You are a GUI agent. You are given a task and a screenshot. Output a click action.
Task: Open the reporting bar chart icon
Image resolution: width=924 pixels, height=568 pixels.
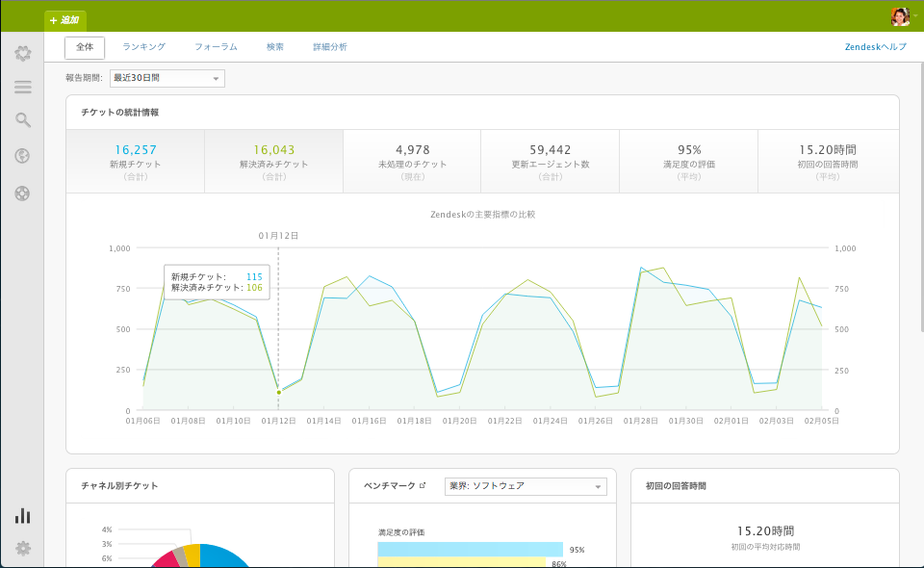pyautogui.click(x=22, y=516)
